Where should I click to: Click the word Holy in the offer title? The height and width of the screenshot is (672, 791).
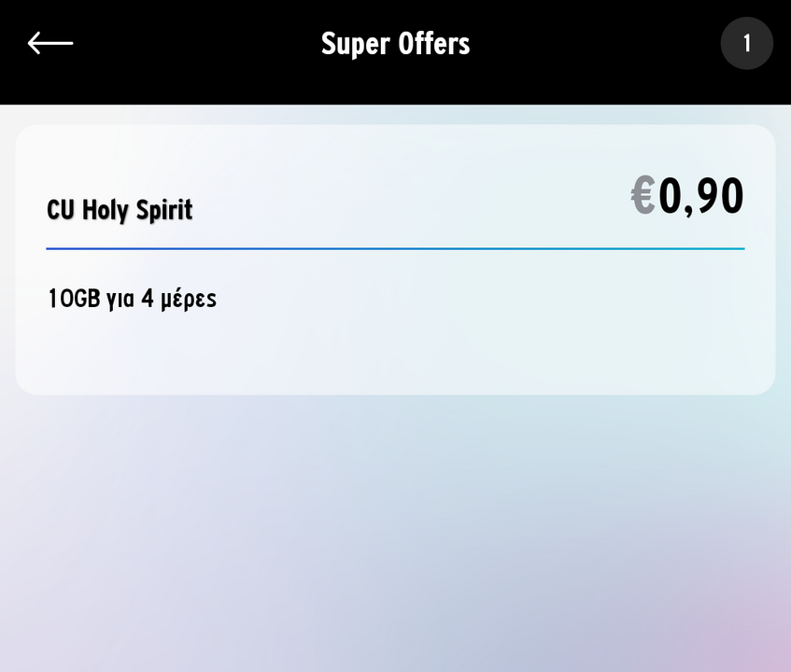point(105,210)
